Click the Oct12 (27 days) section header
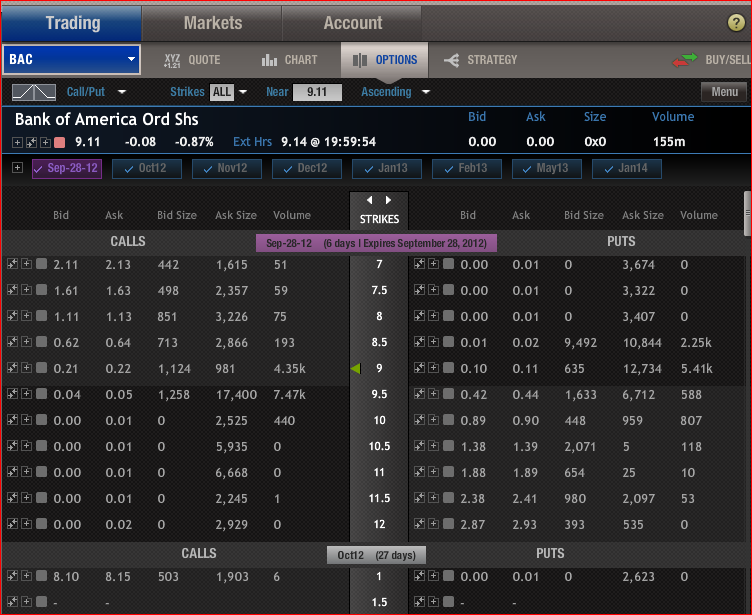This screenshot has height=615, width=752. click(x=376, y=555)
